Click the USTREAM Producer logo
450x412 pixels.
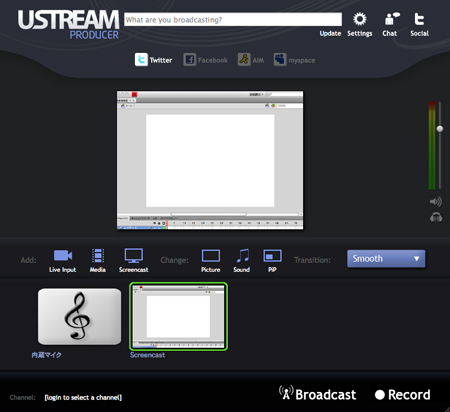pos(68,24)
